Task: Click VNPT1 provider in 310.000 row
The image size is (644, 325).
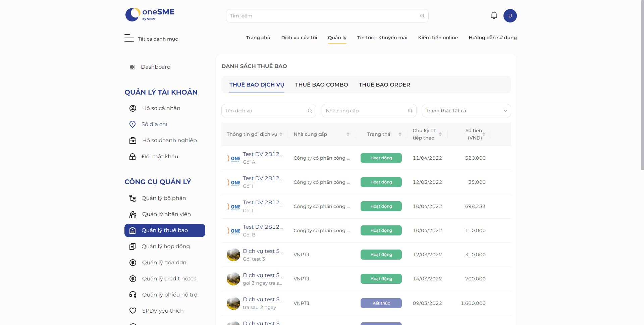Action: click(x=302, y=255)
